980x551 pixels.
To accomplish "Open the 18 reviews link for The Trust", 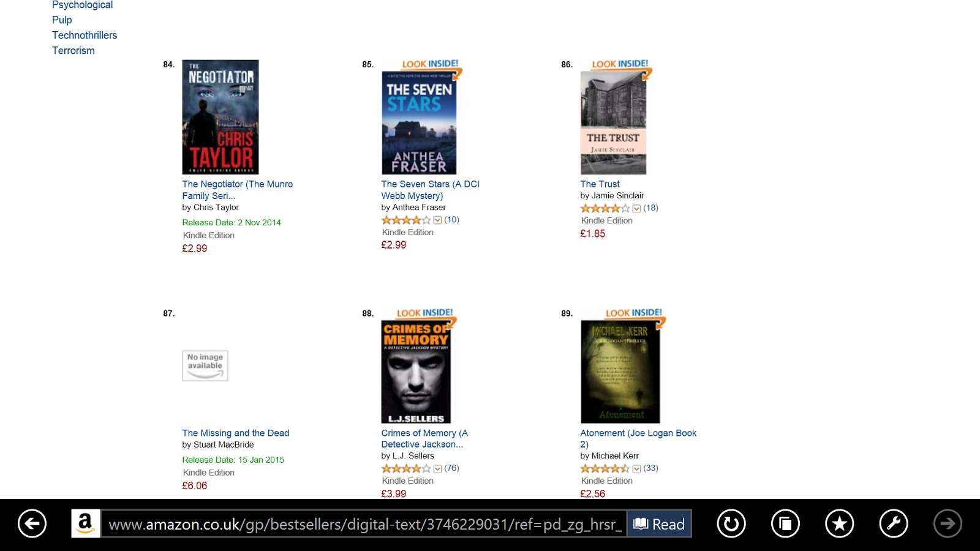I will click(651, 208).
